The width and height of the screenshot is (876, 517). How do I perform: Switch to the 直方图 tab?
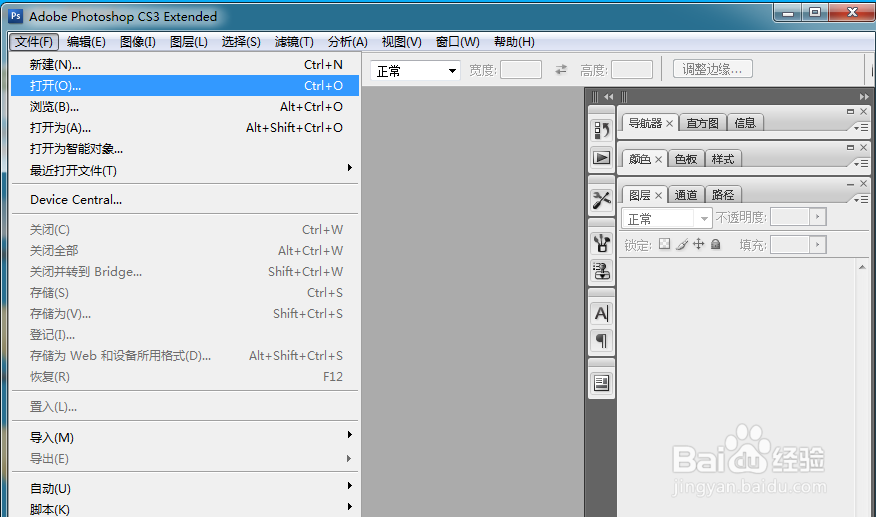point(702,123)
